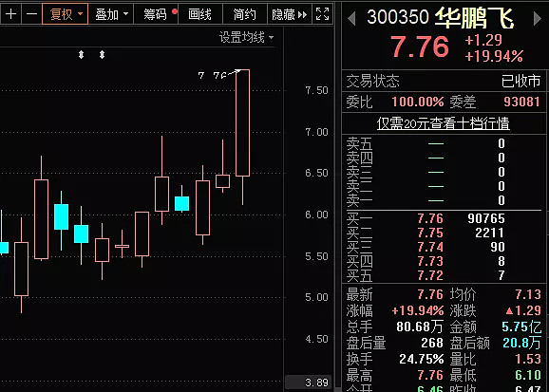Click first rights-adjustment marker on chart
The width and height of the screenshot is (549, 392).
pyautogui.click(x=82, y=55)
